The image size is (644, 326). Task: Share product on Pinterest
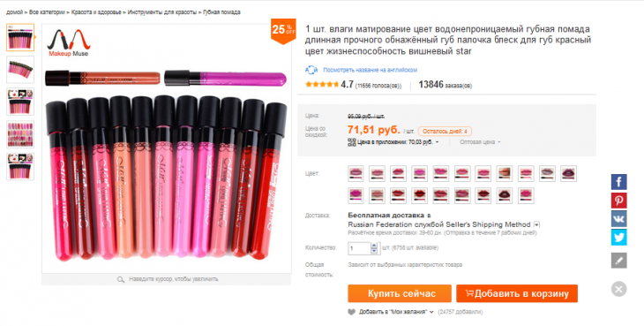(x=618, y=201)
